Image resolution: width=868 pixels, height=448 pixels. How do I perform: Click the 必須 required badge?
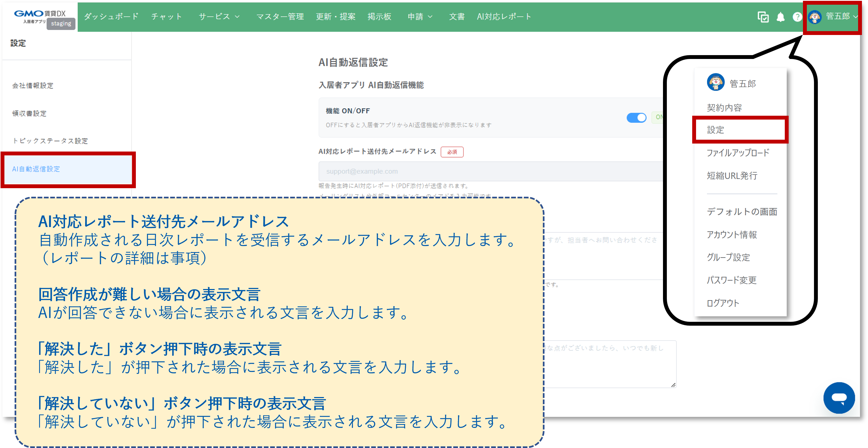(x=452, y=152)
